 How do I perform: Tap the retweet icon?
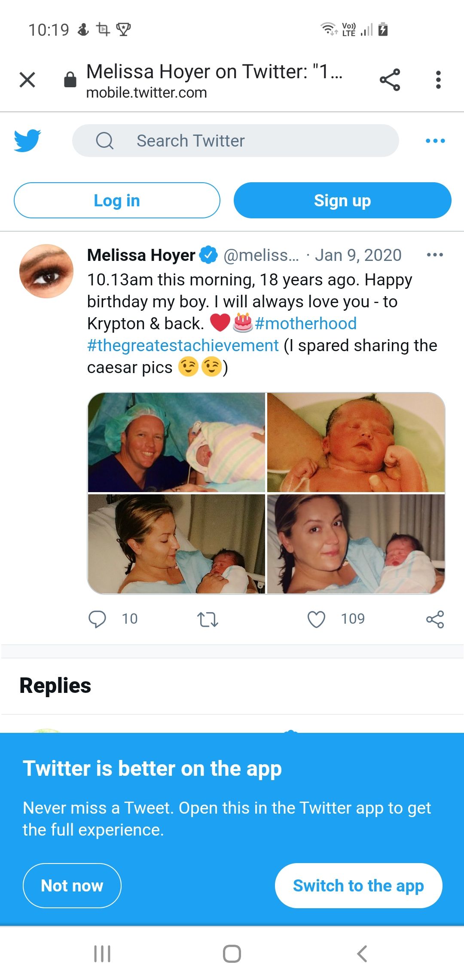click(208, 619)
